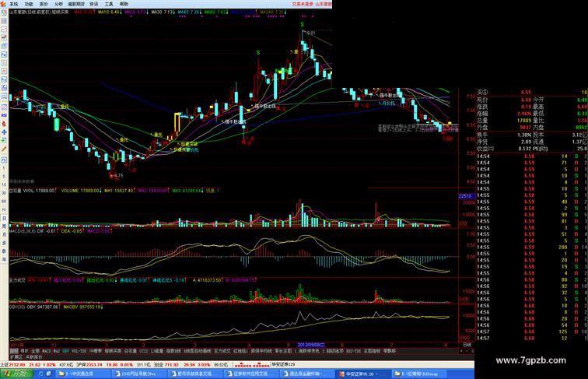Select the pencil drawing tool in sidebar
Screen dimensions: 588x379
pos(4,149)
